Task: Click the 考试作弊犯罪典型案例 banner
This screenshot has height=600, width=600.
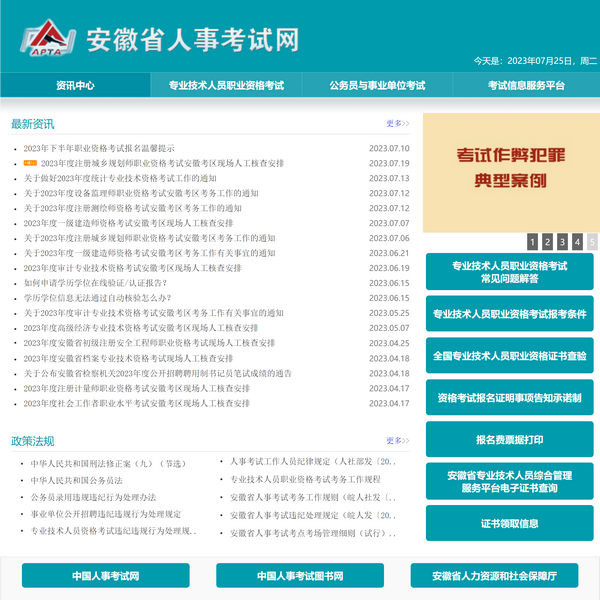Action: click(510, 172)
